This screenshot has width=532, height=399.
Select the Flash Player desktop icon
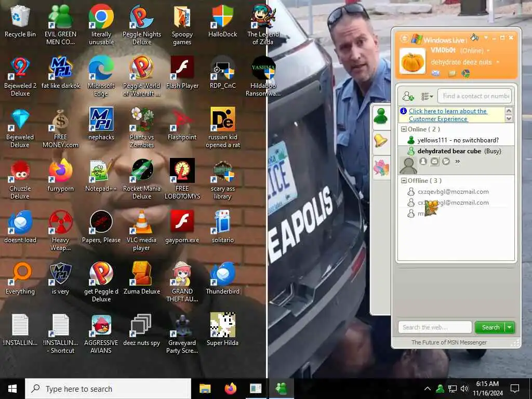(182, 73)
